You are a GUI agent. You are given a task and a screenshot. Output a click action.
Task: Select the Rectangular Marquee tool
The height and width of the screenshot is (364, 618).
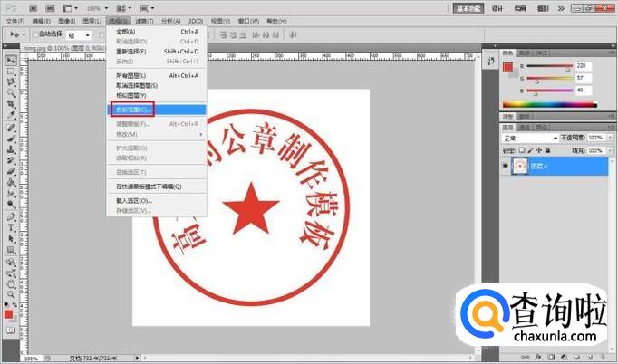[11, 72]
